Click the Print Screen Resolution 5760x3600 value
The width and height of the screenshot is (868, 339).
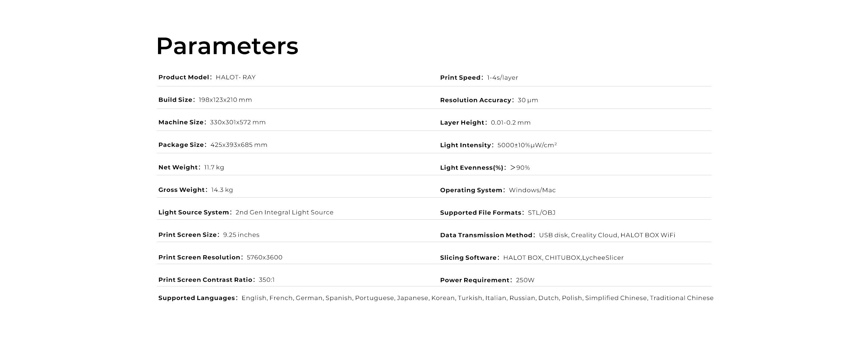264,257
